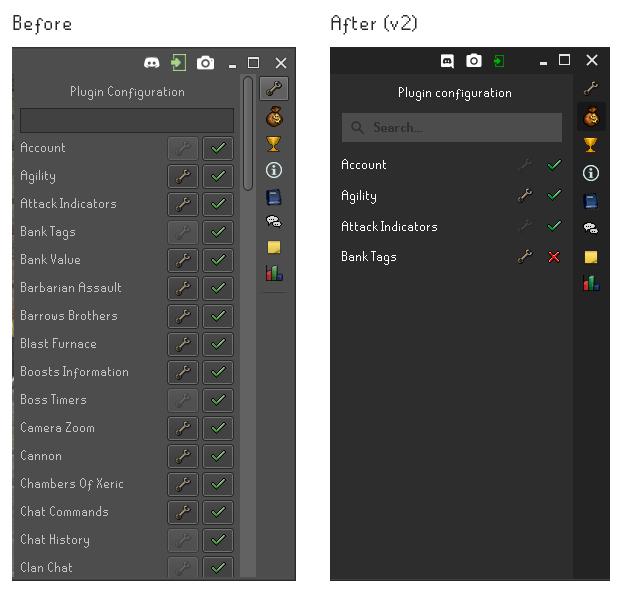
Task: Open blue book panel in Before sidebar
Action: (274, 197)
